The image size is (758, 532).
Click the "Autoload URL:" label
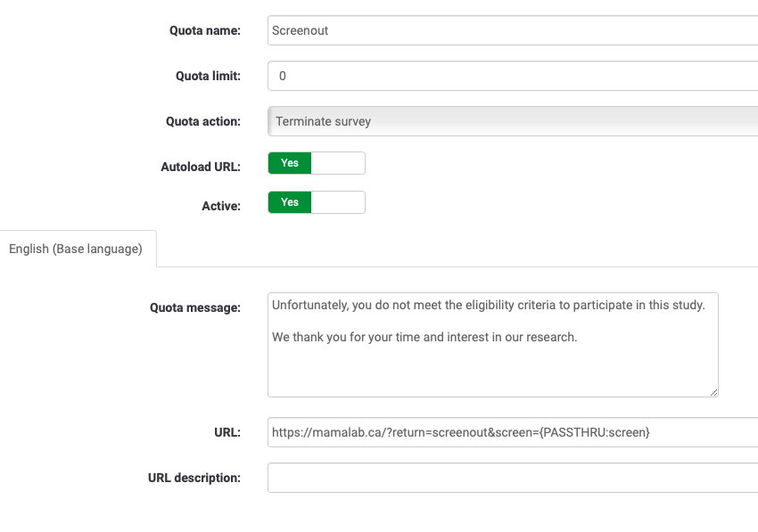[201, 167]
